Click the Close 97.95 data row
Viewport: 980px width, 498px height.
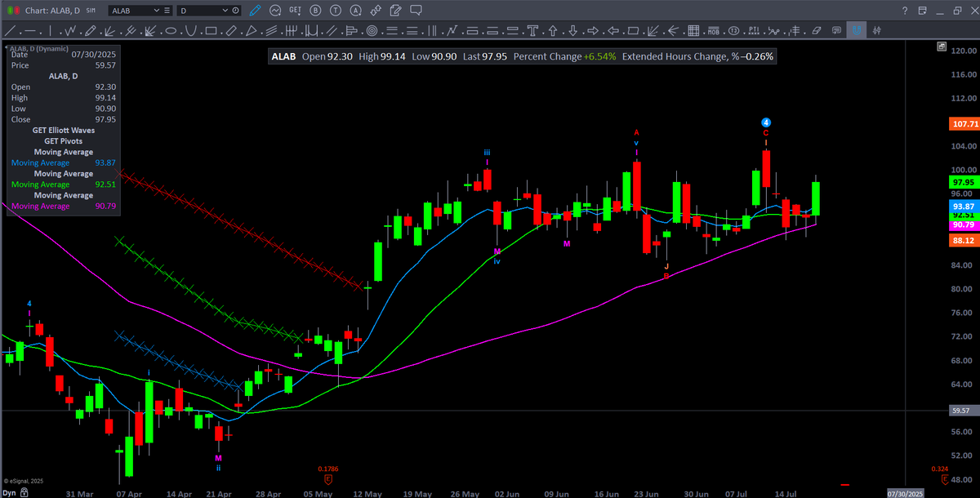[64, 119]
